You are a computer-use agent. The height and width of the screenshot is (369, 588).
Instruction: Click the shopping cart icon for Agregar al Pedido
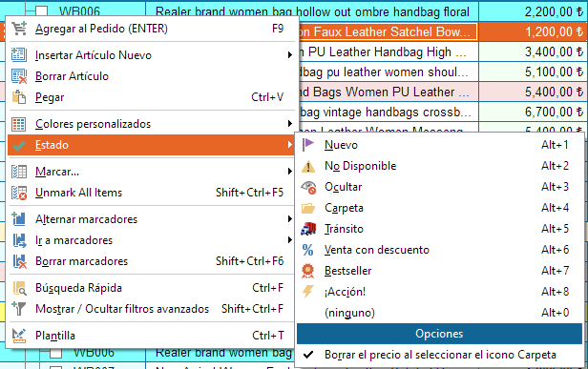(19, 29)
